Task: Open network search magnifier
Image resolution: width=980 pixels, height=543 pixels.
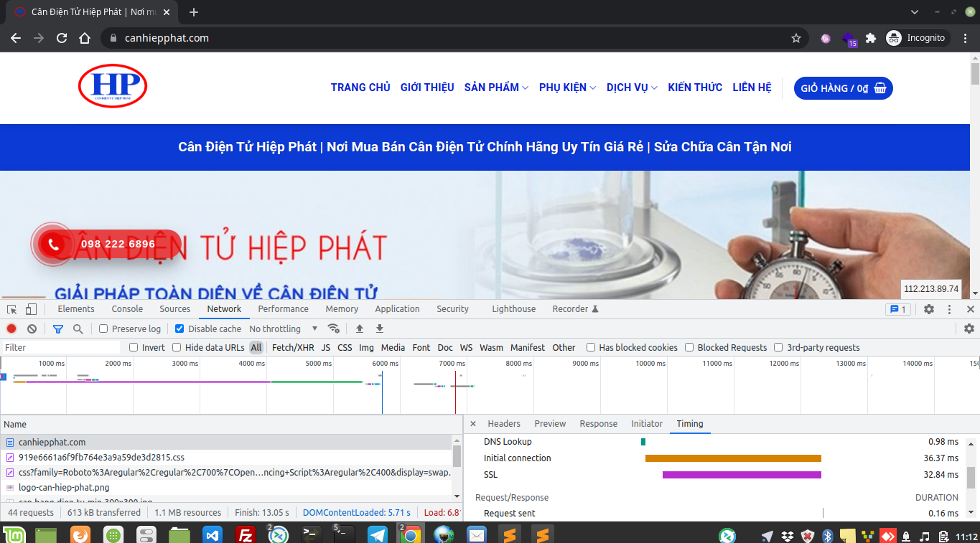Action: (x=78, y=329)
